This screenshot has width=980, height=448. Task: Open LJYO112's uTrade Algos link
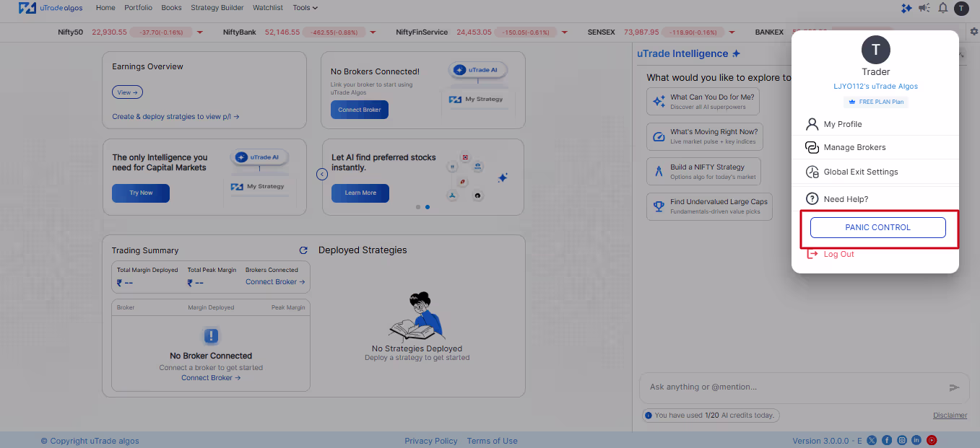(x=875, y=86)
